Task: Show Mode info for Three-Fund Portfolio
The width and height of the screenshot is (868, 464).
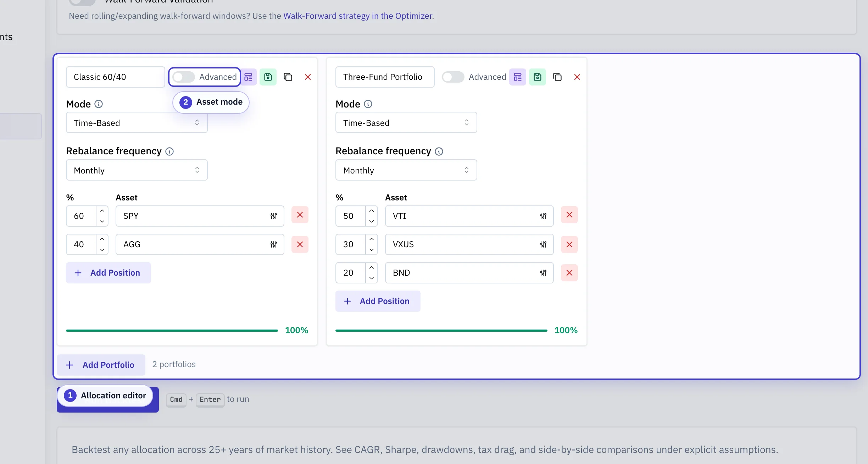Action: pyautogui.click(x=368, y=104)
